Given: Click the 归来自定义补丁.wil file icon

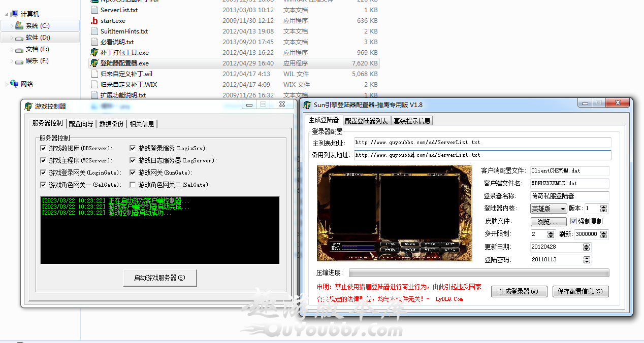Looking at the screenshot, I should click(x=94, y=74).
